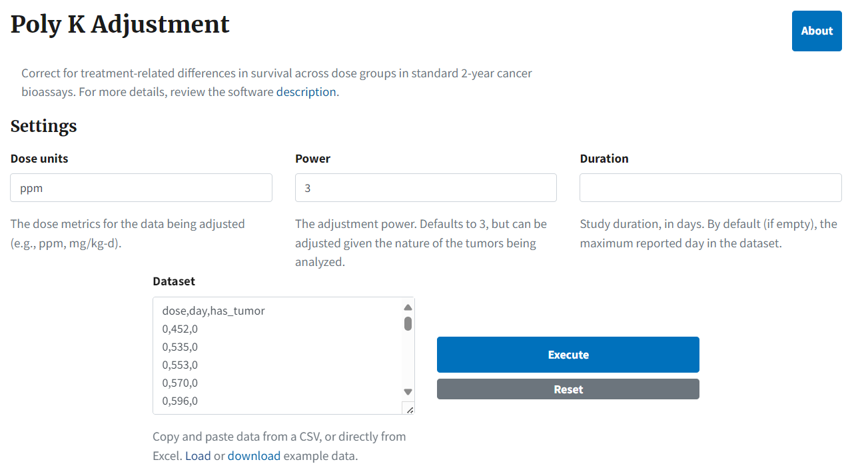Select the Power input containing 3
The image size is (868, 470).
tap(426, 188)
